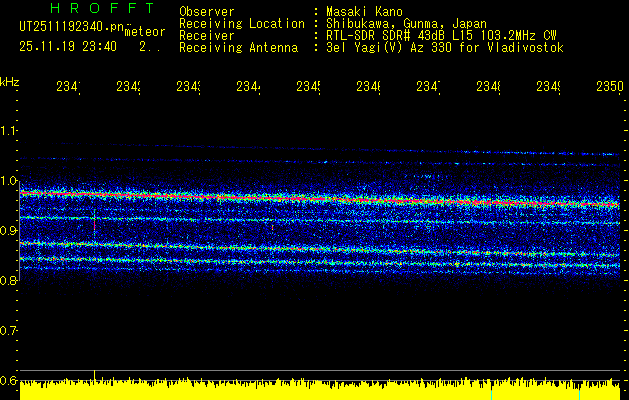Click the 0.8 kHz frequency tick
Image resolution: width=629 pixels, height=400 pixels.
coord(9,281)
